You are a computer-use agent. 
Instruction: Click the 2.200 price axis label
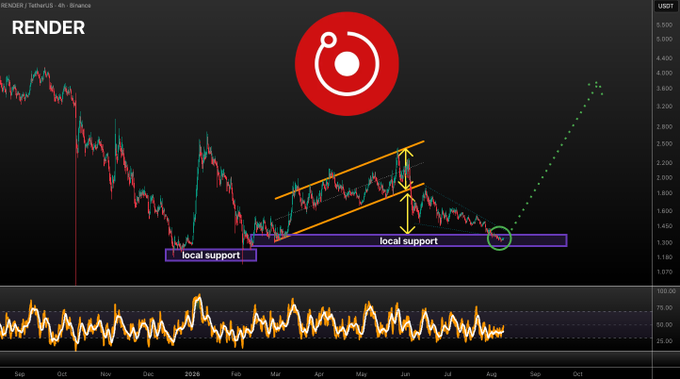pos(664,163)
